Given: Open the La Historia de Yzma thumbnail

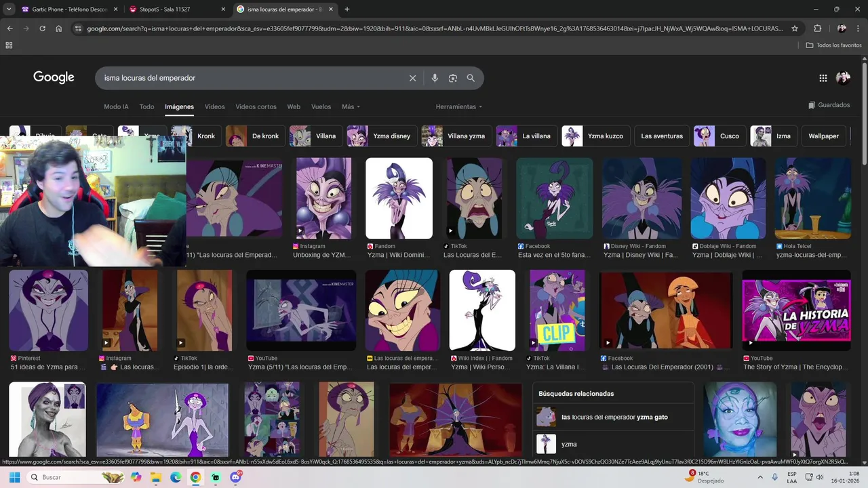Looking at the screenshot, I should pyautogui.click(x=796, y=310).
